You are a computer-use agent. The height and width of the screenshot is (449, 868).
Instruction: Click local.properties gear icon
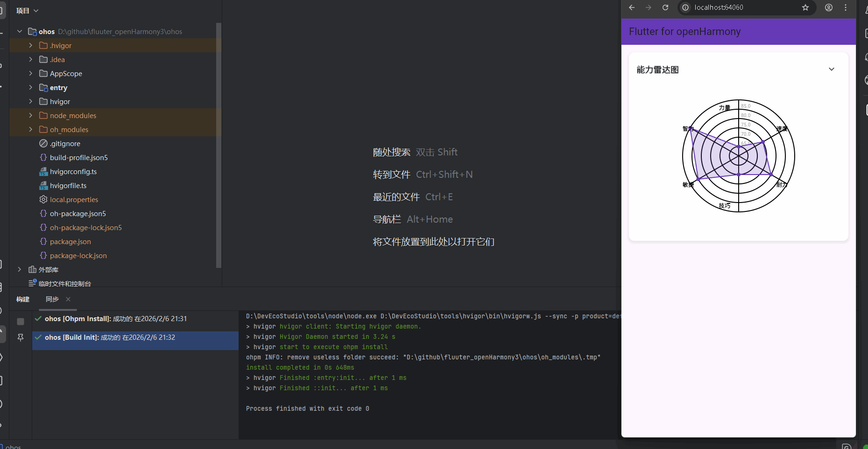point(43,199)
